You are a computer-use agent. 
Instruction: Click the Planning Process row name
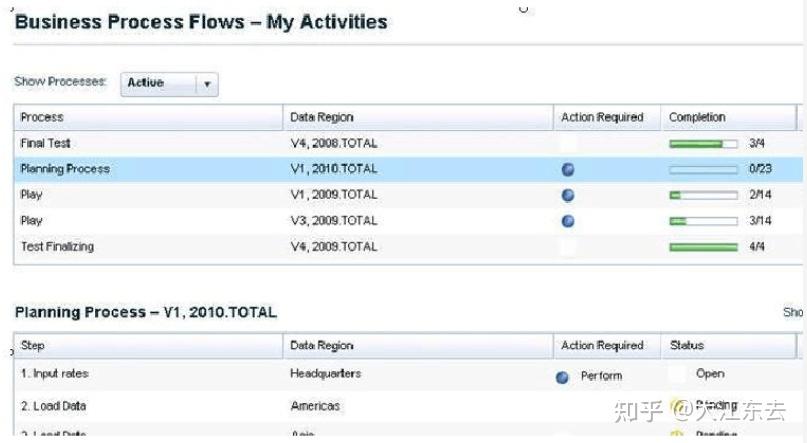pos(65,169)
